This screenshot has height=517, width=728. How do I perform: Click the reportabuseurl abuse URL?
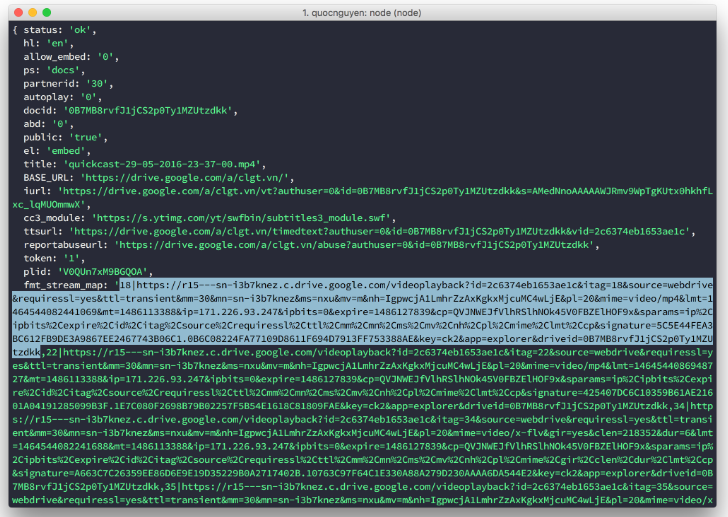[x=354, y=245]
